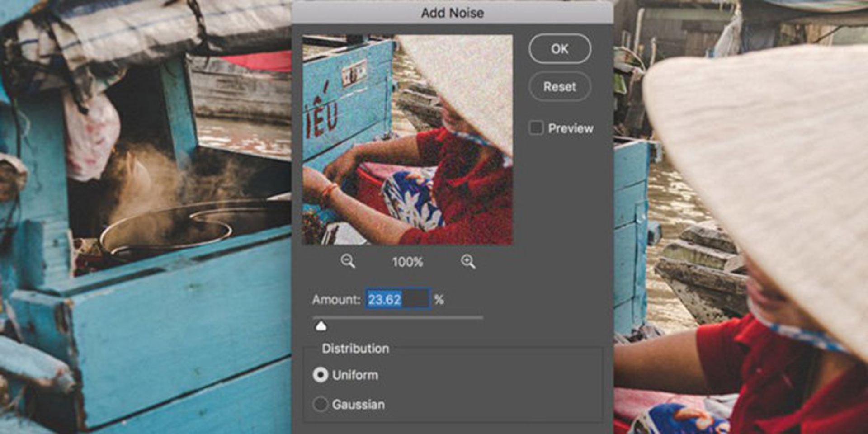Click the Reset button
The image size is (868, 434).
click(x=560, y=86)
